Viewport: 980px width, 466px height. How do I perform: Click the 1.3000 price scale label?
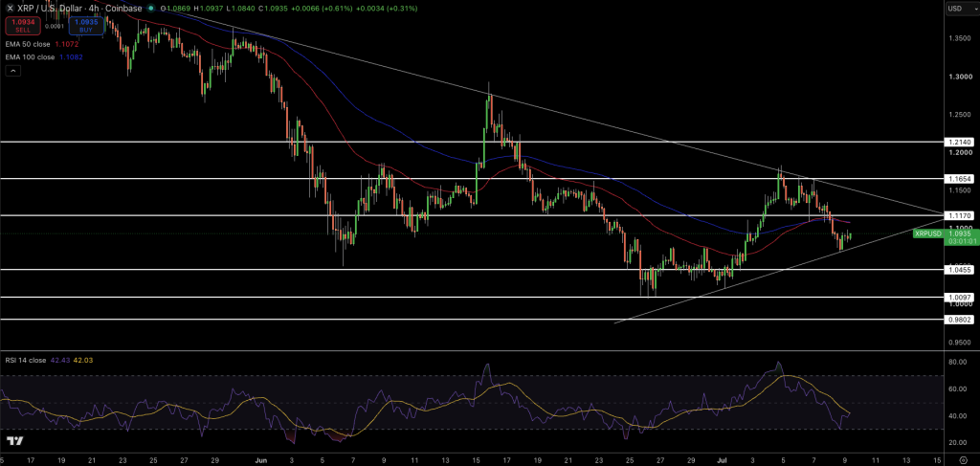point(962,77)
